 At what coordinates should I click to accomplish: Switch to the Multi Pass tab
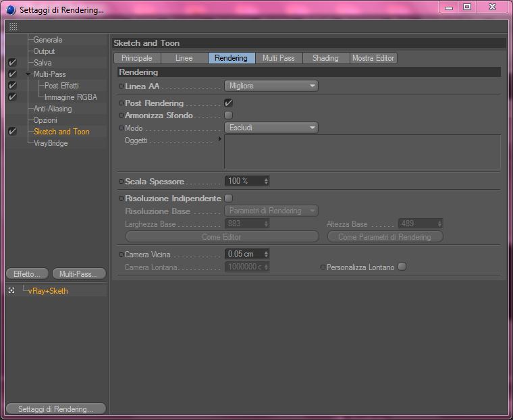coord(279,58)
